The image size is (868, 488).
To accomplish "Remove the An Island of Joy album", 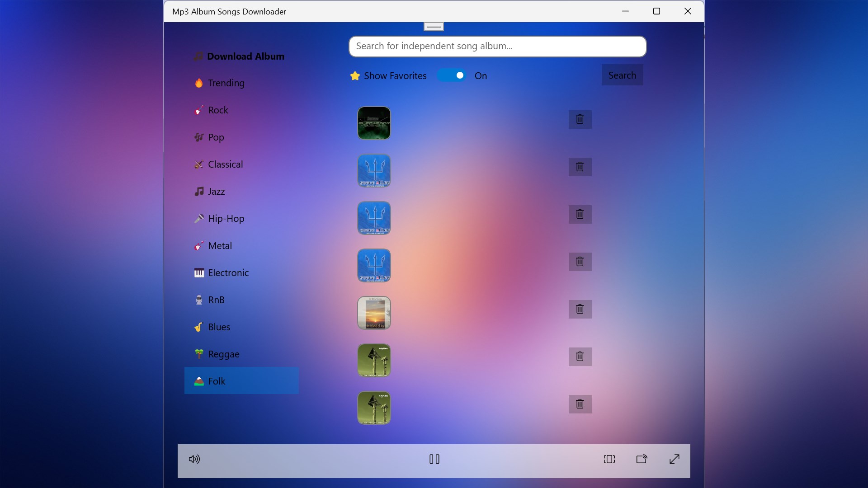I will tap(580, 309).
